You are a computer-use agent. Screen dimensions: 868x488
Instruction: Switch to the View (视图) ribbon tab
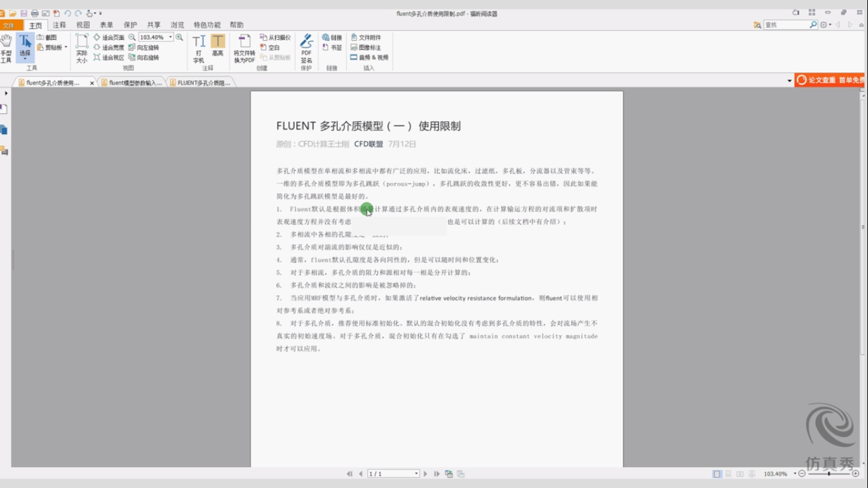pyautogui.click(x=83, y=25)
